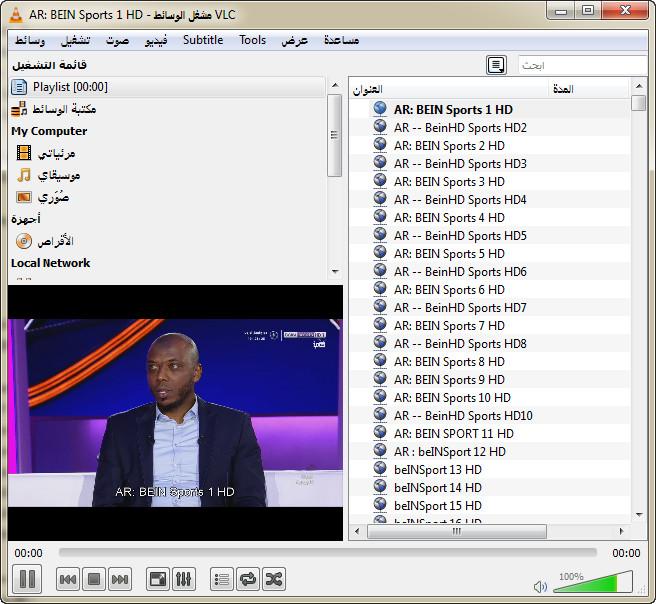Mute audio with the speaker icon

[540, 586]
